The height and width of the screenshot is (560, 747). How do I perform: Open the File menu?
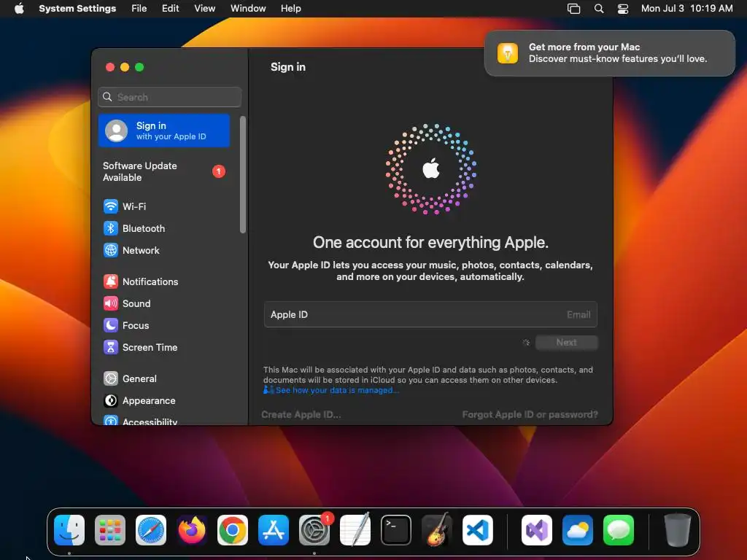tap(139, 9)
